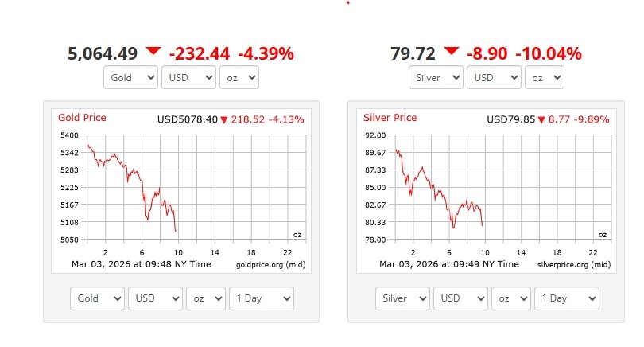Expand the 1 Day range dropdown below gold chart

coord(261,298)
